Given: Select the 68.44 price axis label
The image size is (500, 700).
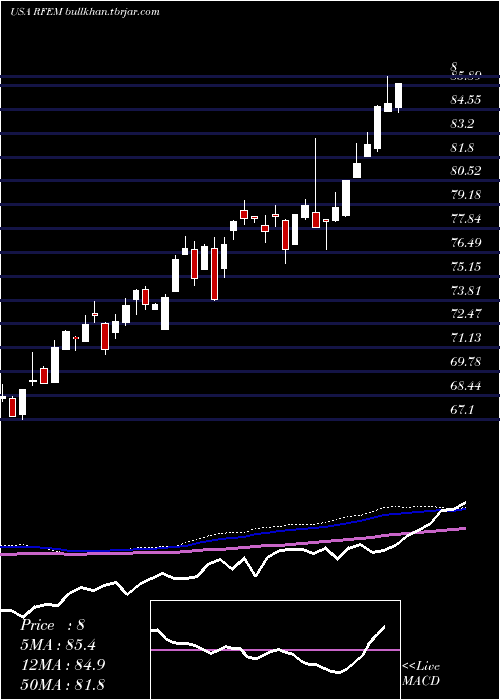Looking at the screenshot, I should [x=466, y=386].
